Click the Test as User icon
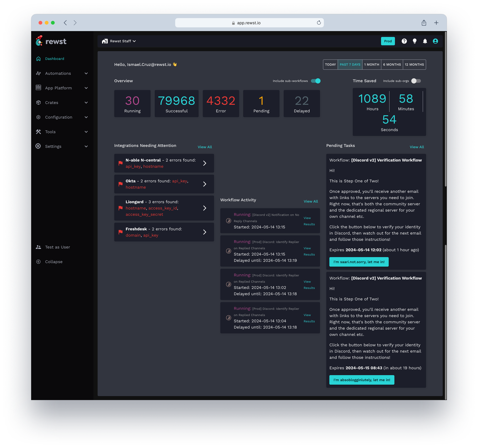Viewport: 478px width, 448px height. (x=38, y=247)
